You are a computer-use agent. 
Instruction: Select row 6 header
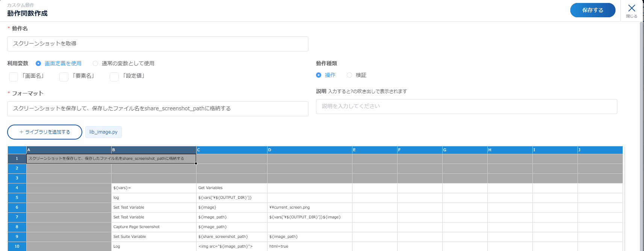tap(17, 207)
